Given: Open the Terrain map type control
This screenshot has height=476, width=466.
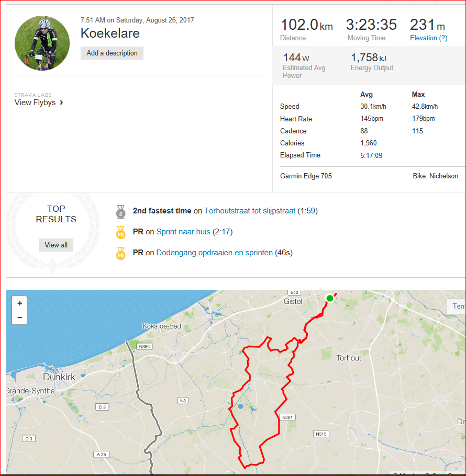Looking at the screenshot, I should (x=458, y=306).
